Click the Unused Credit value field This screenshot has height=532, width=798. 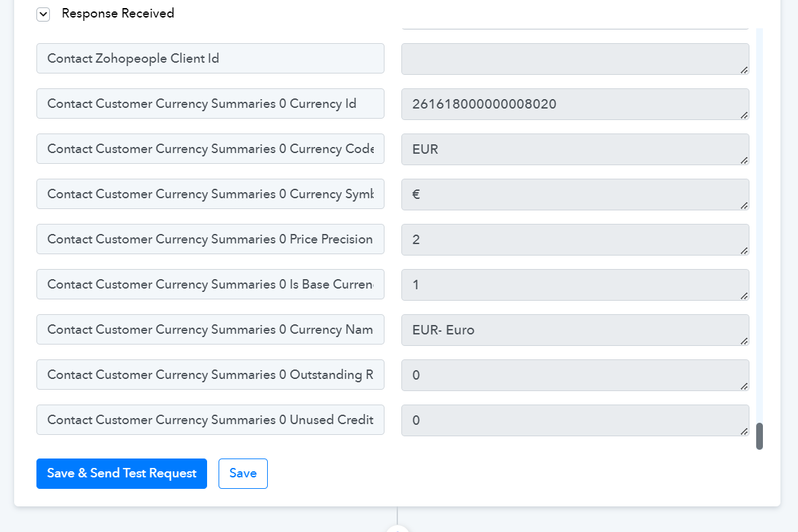coord(575,421)
